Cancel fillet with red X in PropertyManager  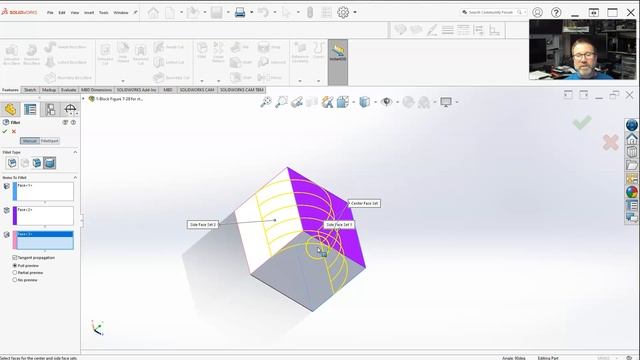tap(14, 131)
